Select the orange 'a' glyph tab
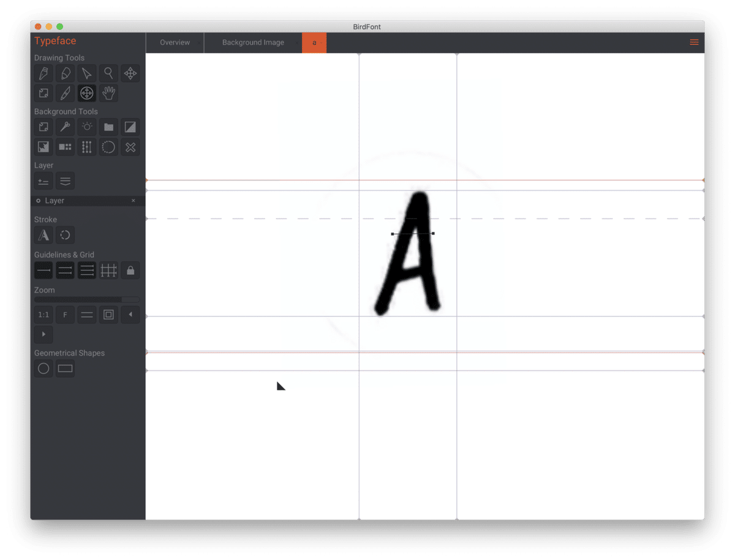Viewport: 735px width, 560px height. [314, 43]
